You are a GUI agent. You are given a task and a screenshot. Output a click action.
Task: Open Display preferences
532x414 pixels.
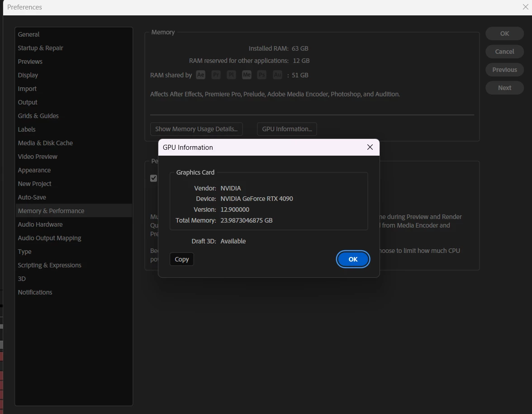point(74,75)
